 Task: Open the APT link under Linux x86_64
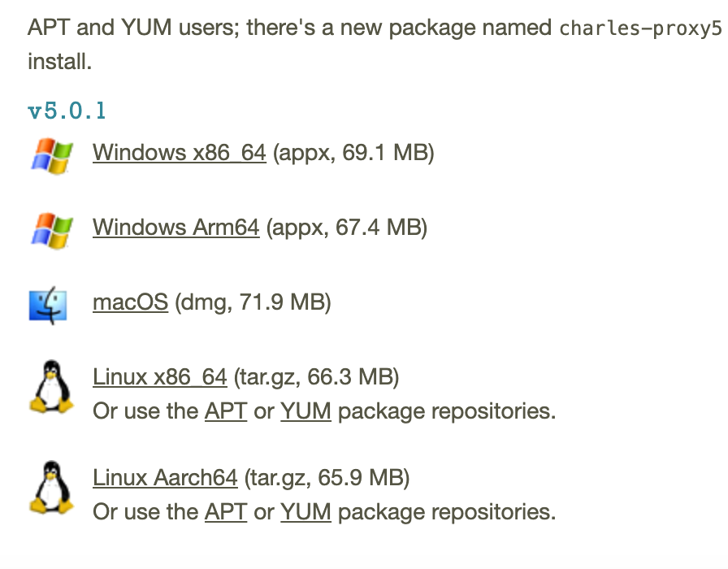click(x=226, y=411)
